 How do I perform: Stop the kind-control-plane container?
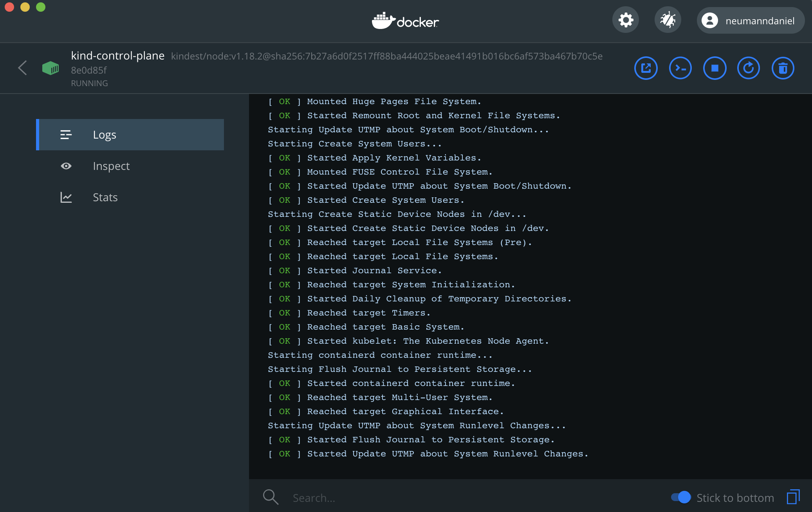pos(715,69)
